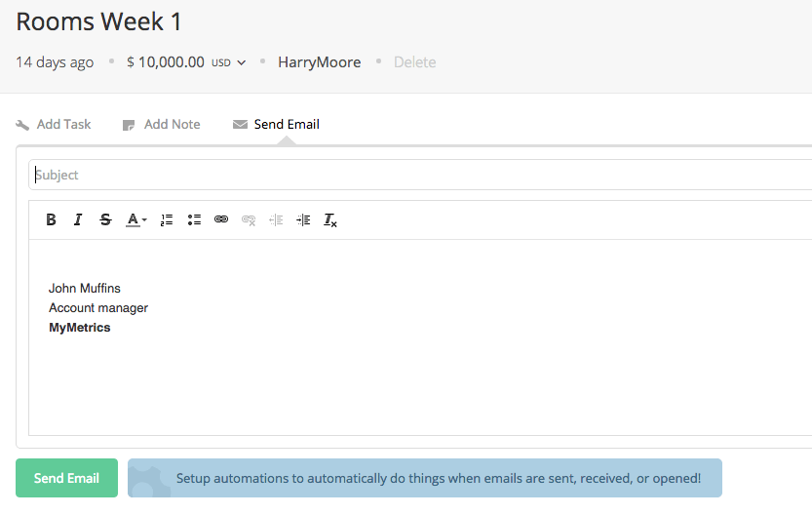Click the unlink icon in toolbar
This screenshot has width=812, height=515.
point(249,220)
